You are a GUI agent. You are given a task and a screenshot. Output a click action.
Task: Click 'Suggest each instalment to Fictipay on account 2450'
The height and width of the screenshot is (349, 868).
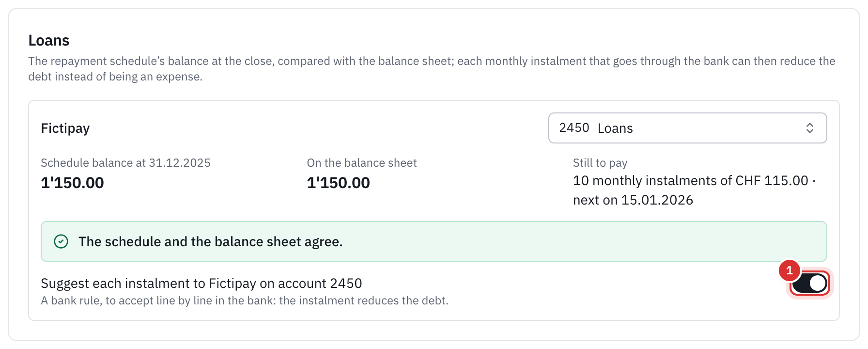(201, 283)
